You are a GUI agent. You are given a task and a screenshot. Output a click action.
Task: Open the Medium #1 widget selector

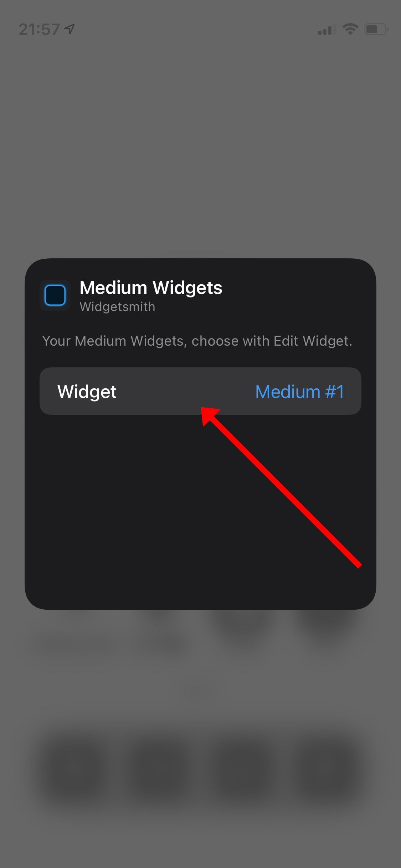click(x=299, y=392)
